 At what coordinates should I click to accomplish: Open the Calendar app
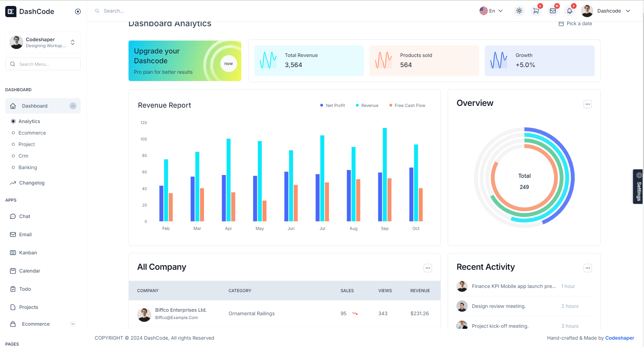click(x=30, y=271)
